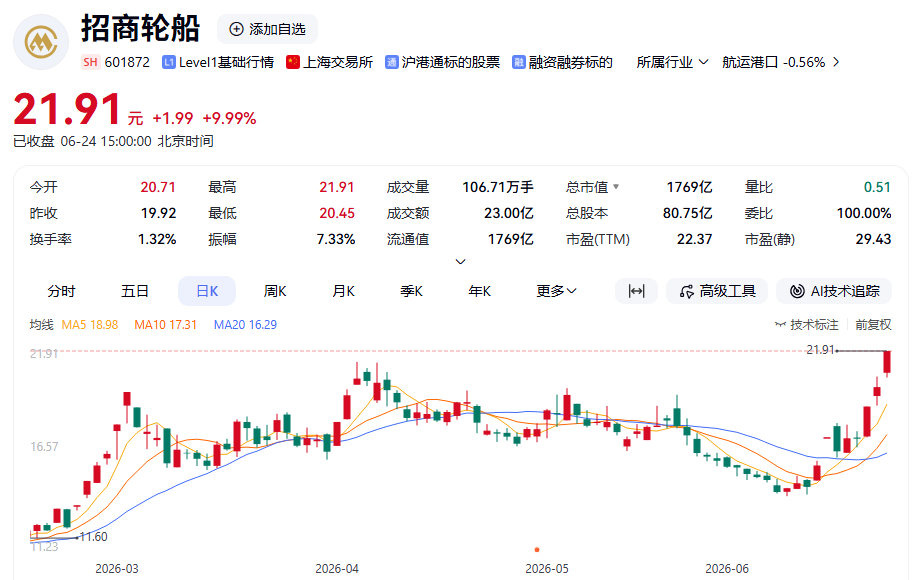This screenshot has width=917, height=580.
Task: Click MA10 17.31 indicator label
Action: [x=166, y=324]
